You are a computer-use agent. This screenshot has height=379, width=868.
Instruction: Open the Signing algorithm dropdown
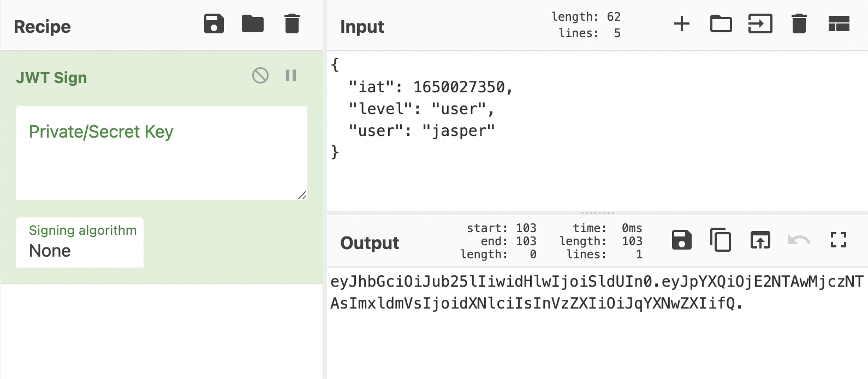(x=80, y=243)
